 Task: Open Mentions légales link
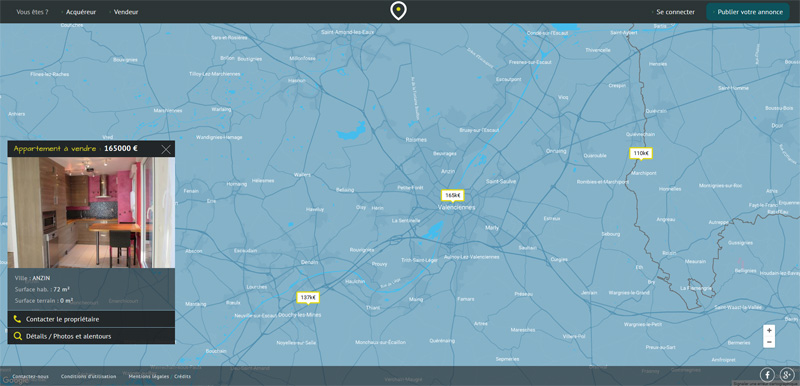point(148,376)
